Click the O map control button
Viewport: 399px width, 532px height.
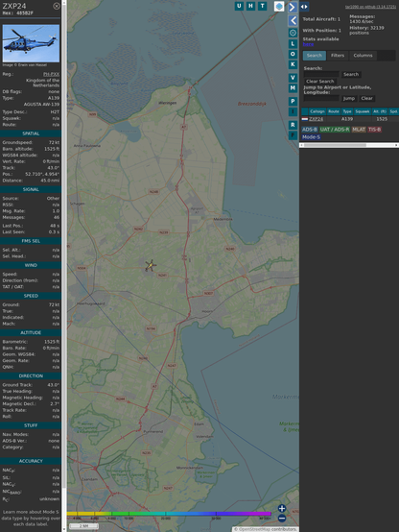tap(293, 54)
